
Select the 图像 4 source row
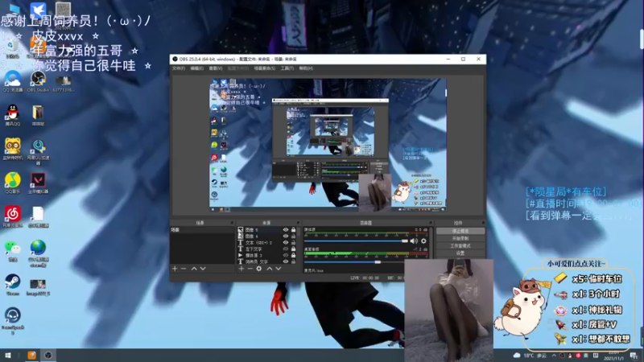pyautogui.click(x=267, y=236)
